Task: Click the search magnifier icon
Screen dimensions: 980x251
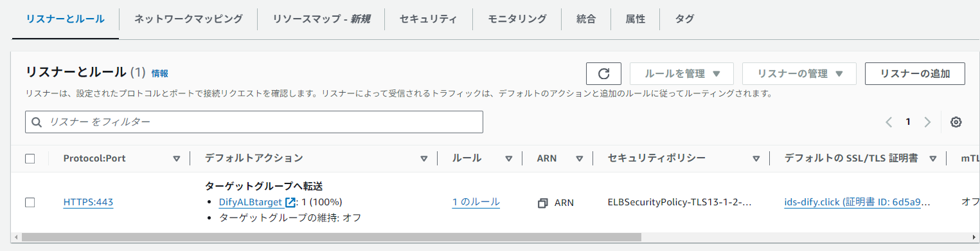Action: [37, 122]
